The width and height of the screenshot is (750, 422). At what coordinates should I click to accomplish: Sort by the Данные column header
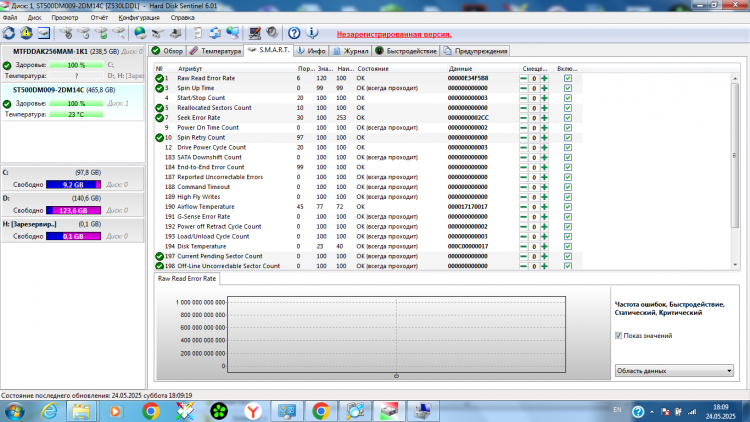460,69
